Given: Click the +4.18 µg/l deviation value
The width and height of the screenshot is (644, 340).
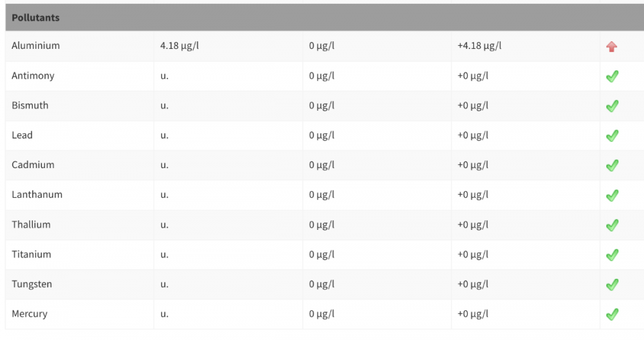Looking at the screenshot, I should (x=479, y=46).
